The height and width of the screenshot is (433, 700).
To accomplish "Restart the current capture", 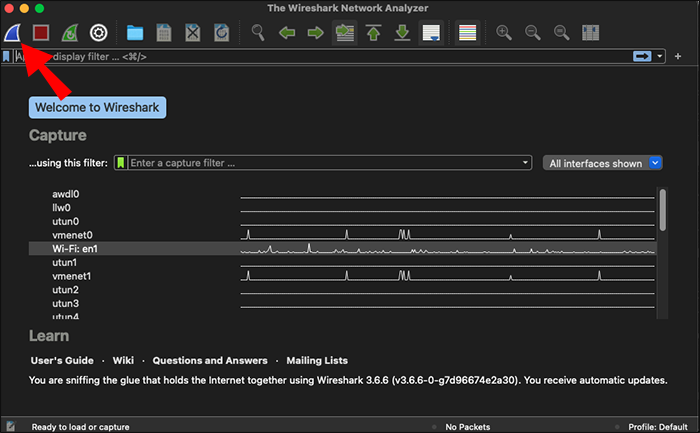I will point(70,33).
